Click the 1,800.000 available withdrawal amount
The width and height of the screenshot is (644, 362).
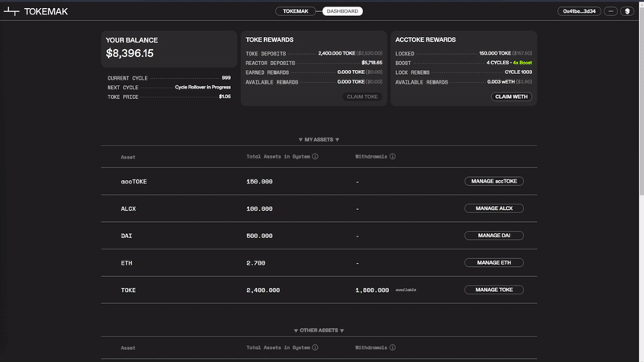click(372, 290)
